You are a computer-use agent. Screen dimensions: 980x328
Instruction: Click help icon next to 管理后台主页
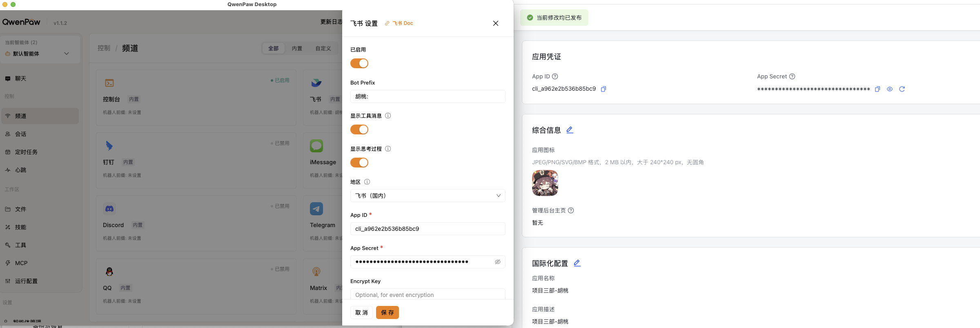pos(571,210)
